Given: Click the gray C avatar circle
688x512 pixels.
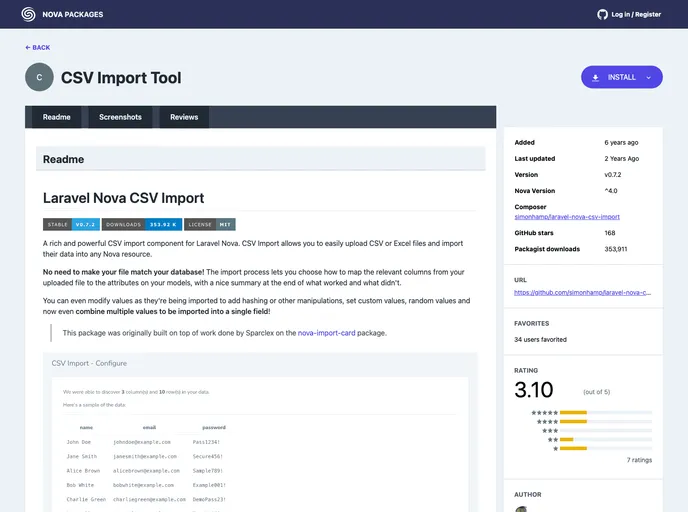Looking at the screenshot, I should 39,77.
